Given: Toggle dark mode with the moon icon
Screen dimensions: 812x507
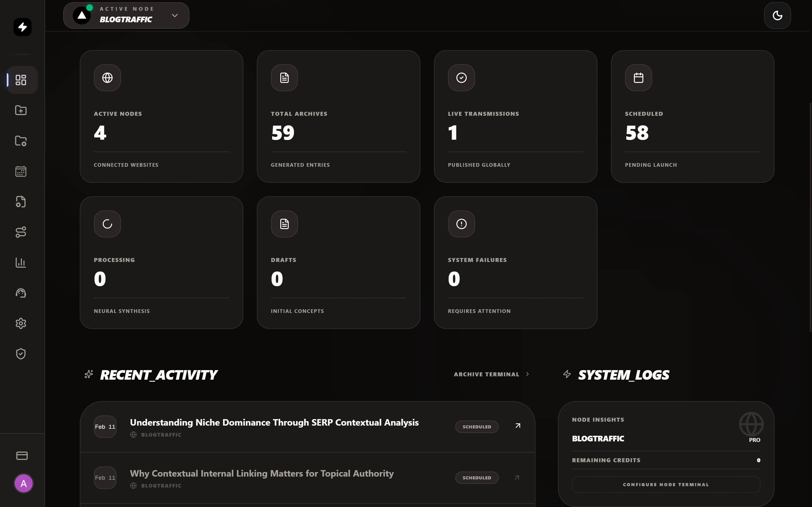Looking at the screenshot, I should click(x=777, y=15).
